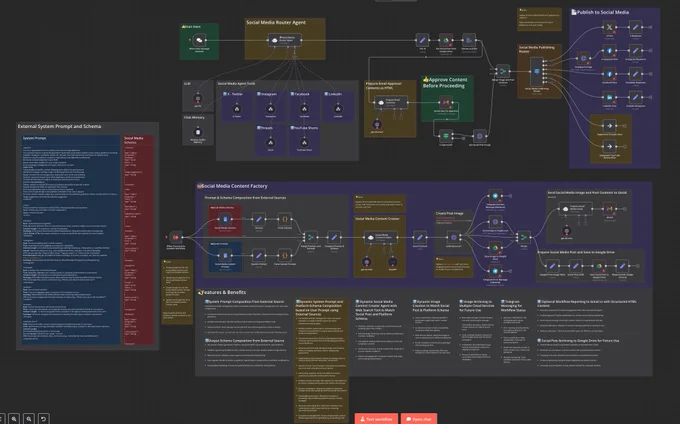
Task: Open the YouTube Shorts tool node
Action: pos(304,142)
